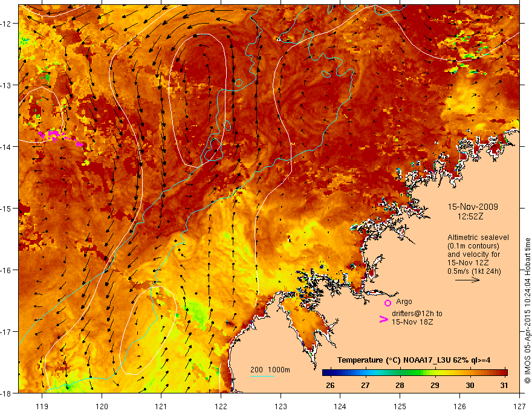Click the latitude axis label '-15'
Viewport: 532px width, 411px height.
[x=7, y=209]
